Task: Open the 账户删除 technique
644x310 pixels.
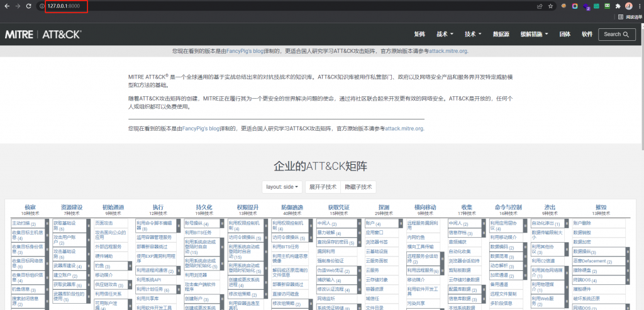Action: [582, 223]
